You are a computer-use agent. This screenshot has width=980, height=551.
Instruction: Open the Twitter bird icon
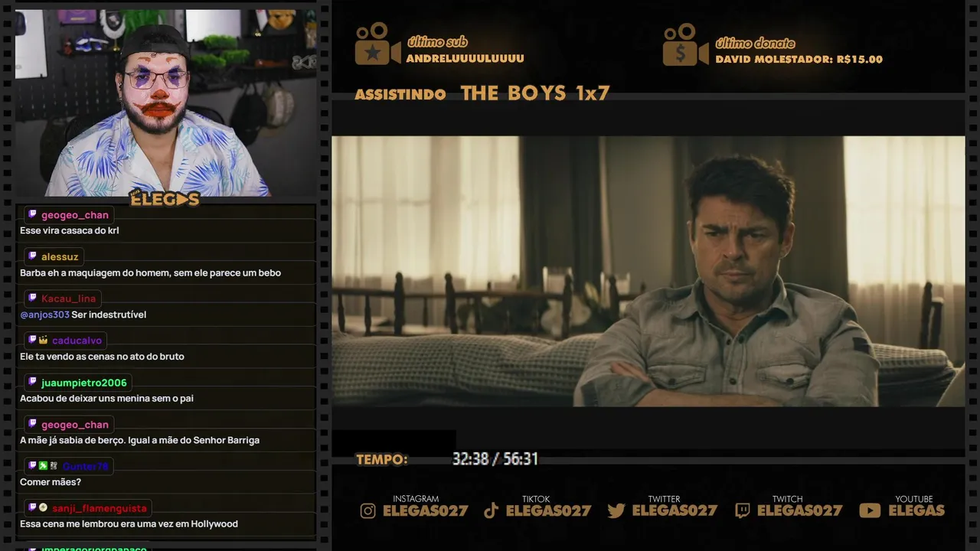[616, 510]
